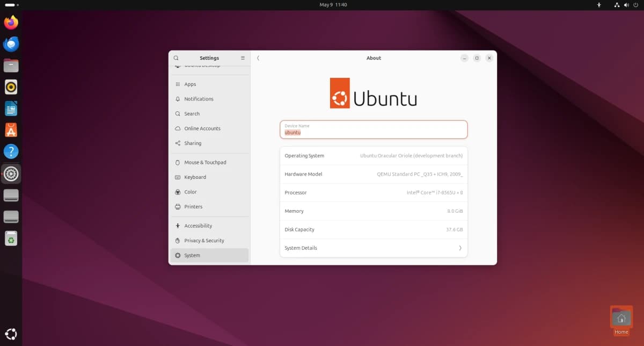This screenshot has width=644, height=346.
Task: Click the search icon in Settings header
Action: pos(176,58)
